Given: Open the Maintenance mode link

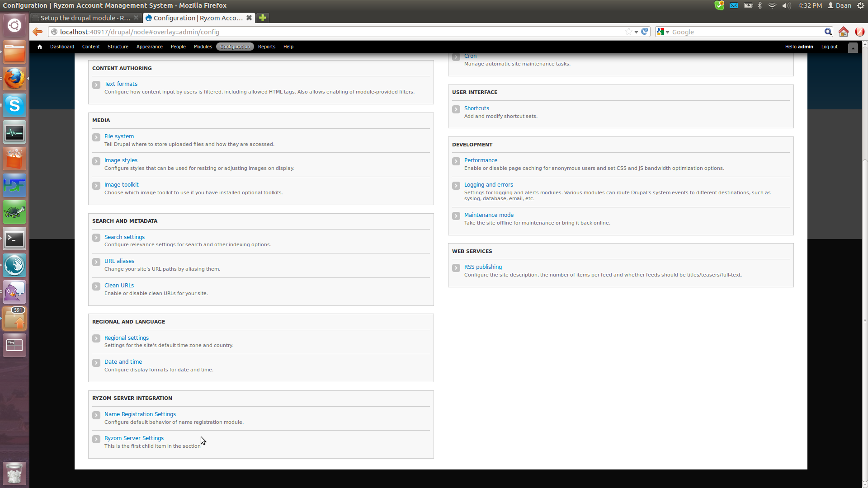Looking at the screenshot, I should pos(489,215).
